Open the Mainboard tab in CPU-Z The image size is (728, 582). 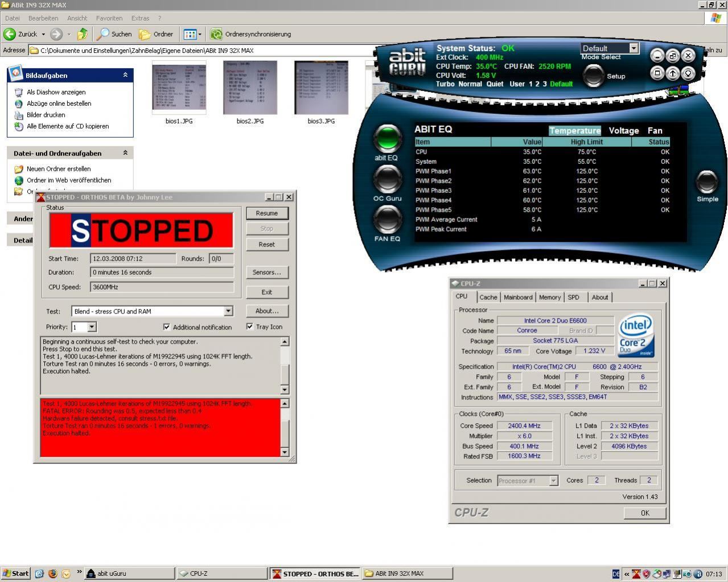tap(518, 298)
